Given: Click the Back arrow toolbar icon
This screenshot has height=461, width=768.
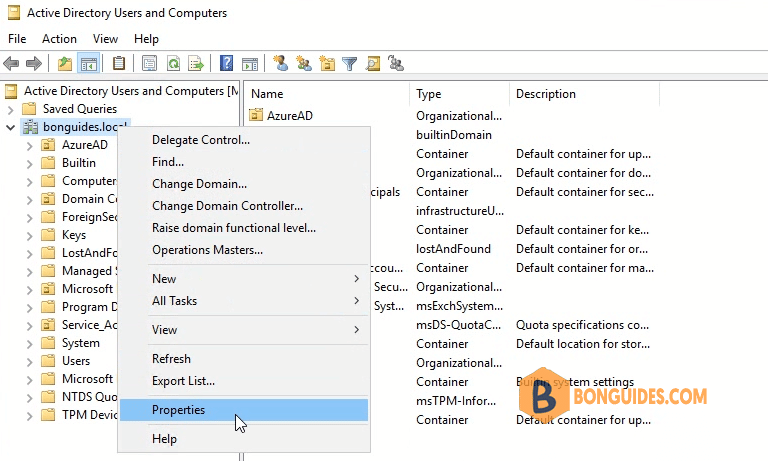Looking at the screenshot, I should (x=11, y=64).
